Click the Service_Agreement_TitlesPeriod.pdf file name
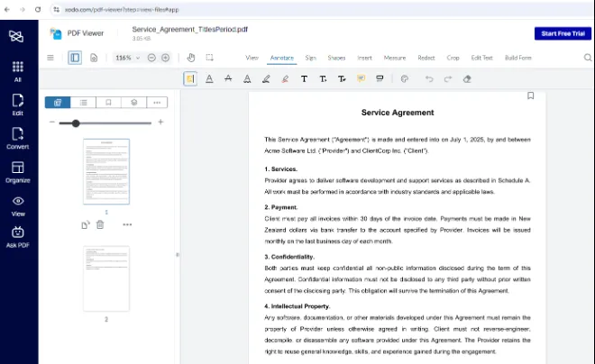The width and height of the screenshot is (595, 364). coord(189,29)
